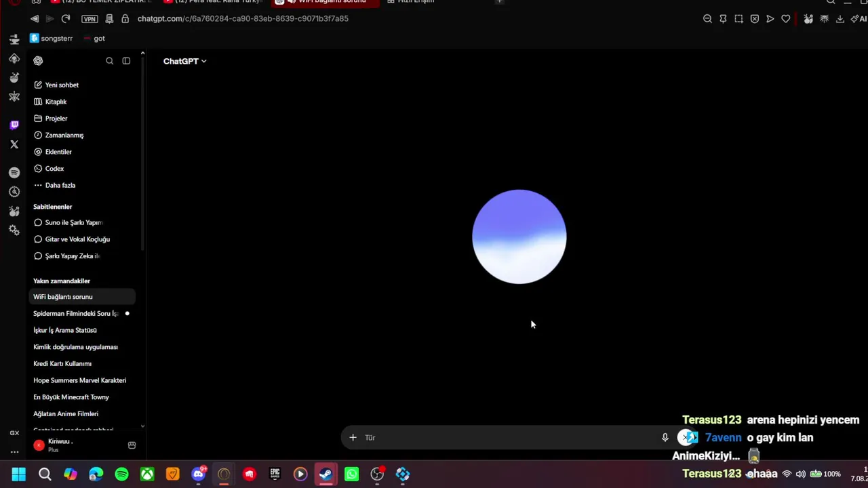Open Xbox app from the taskbar
The width and height of the screenshot is (868, 488).
[x=147, y=474]
